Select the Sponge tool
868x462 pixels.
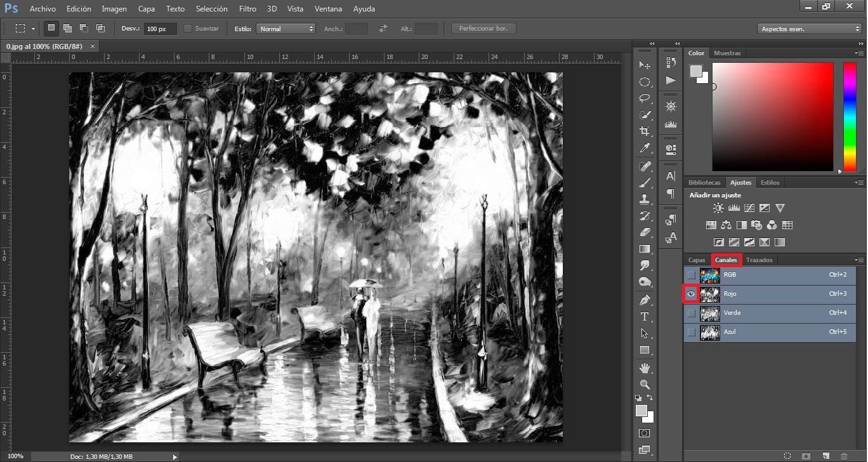645,282
